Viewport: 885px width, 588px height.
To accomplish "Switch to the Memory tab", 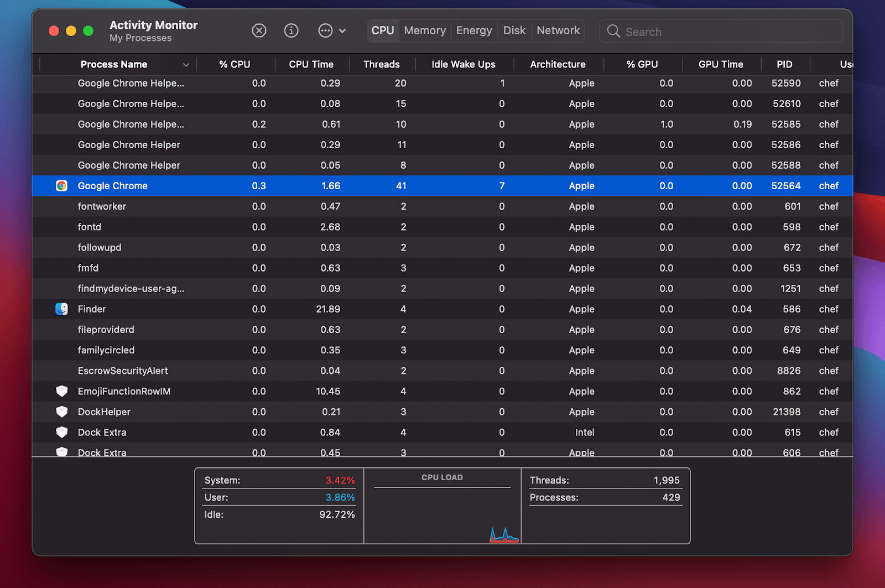I will pyautogui.click(x=424, y=30).
